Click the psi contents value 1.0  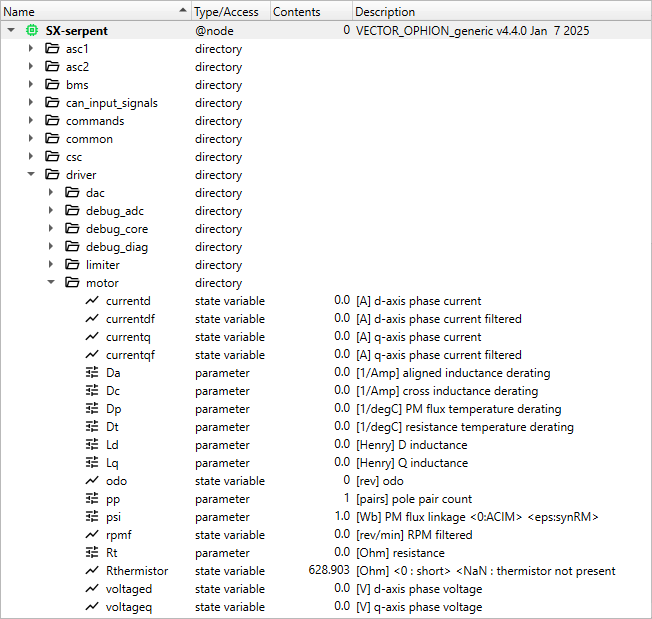(342, 516)
